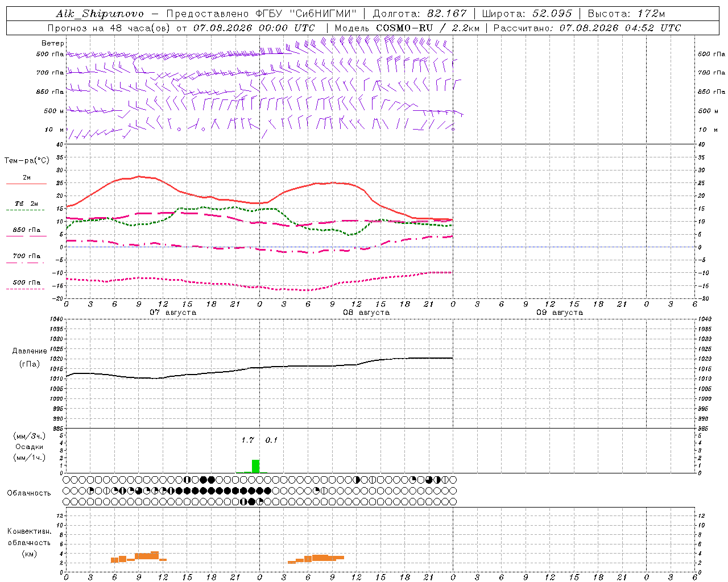Viewport: 728px width, 582px height.
Task: Click the Ветер wind panel label
Action: tap(53, 43)
